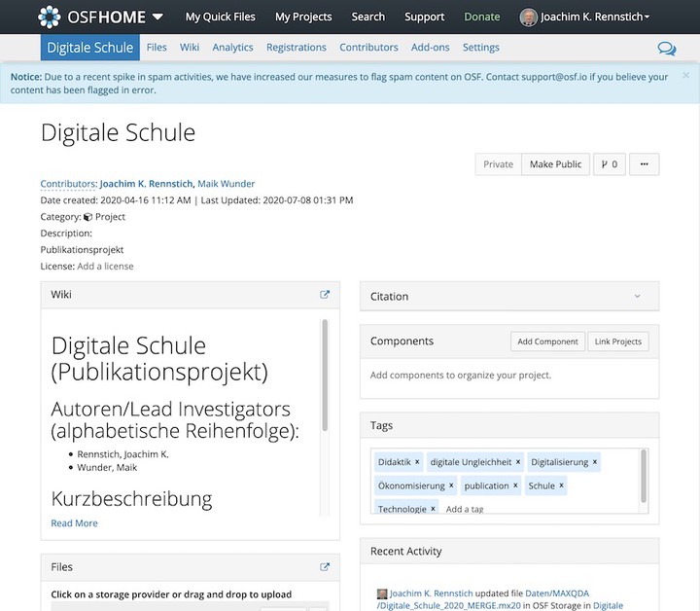Click the Donate link
Viewport: 700px width, 611px height.
[481, 17]
